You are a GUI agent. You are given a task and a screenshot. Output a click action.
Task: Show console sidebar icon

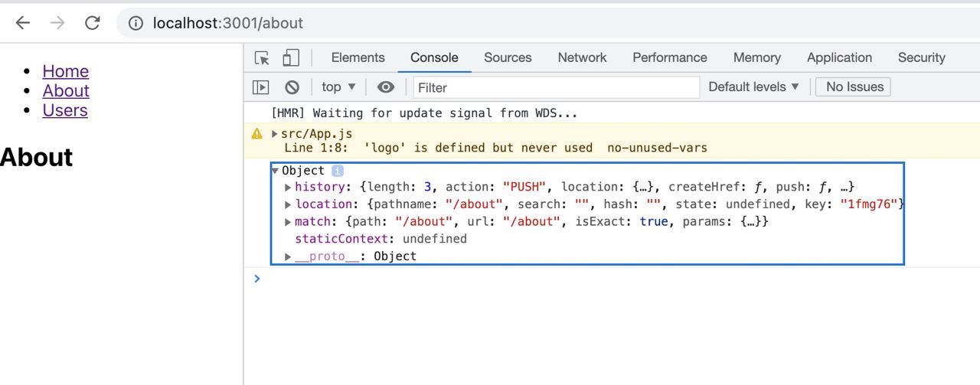(x=261, y=87)
